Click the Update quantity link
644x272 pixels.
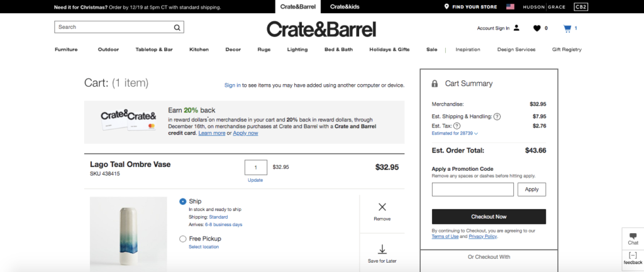255,180
